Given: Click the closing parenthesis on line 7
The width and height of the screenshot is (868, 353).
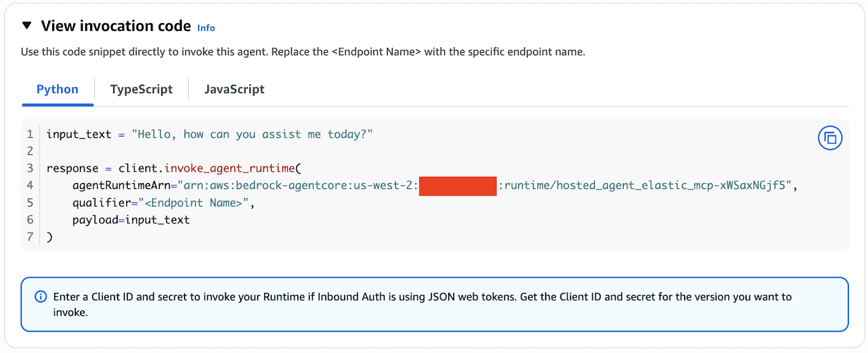Looking at the screenshot, I should [x=50, y=237].
